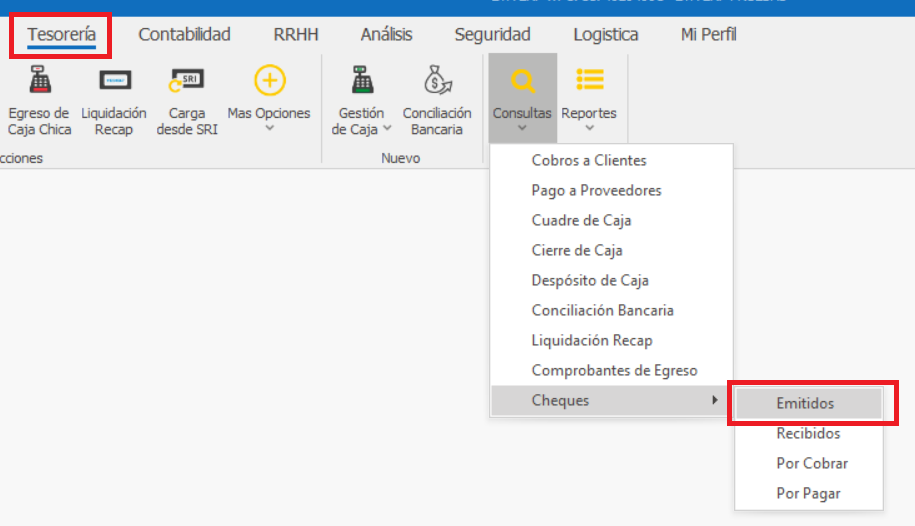The height and width of the screenshot is (526, 915).
Task: Click the Mas Opciones plus icon
Action: point(269,80)
